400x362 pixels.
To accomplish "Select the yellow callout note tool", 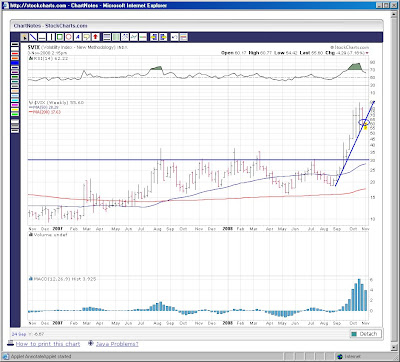I will [x=87, y=37].
